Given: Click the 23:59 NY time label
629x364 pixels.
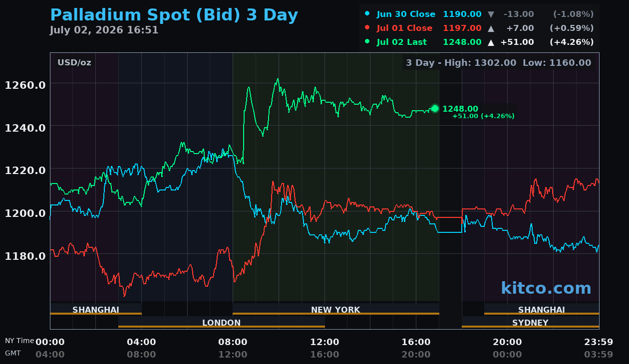Looking at the screenshot, I should point(599,342).
